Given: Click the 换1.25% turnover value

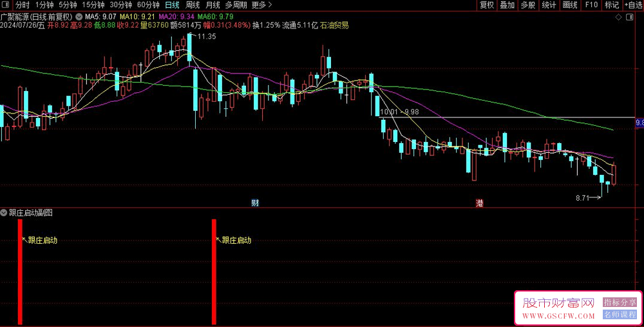Looking at the screenshot, I should [266, 26].
